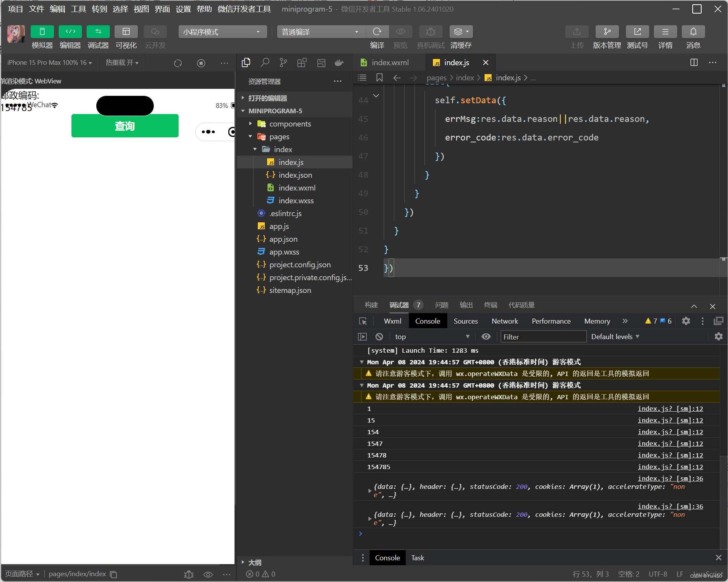Switch to the Sources devtools tab
The height and width of the screenshot is (582, 728).
click(x=466, y=321)
